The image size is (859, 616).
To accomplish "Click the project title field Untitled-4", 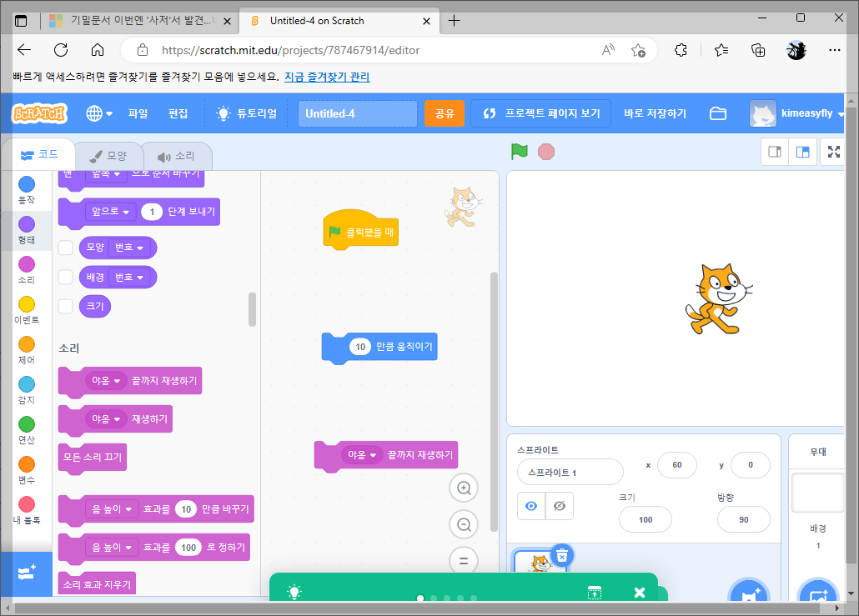I will pyautogui.click(x=357, y=113).
